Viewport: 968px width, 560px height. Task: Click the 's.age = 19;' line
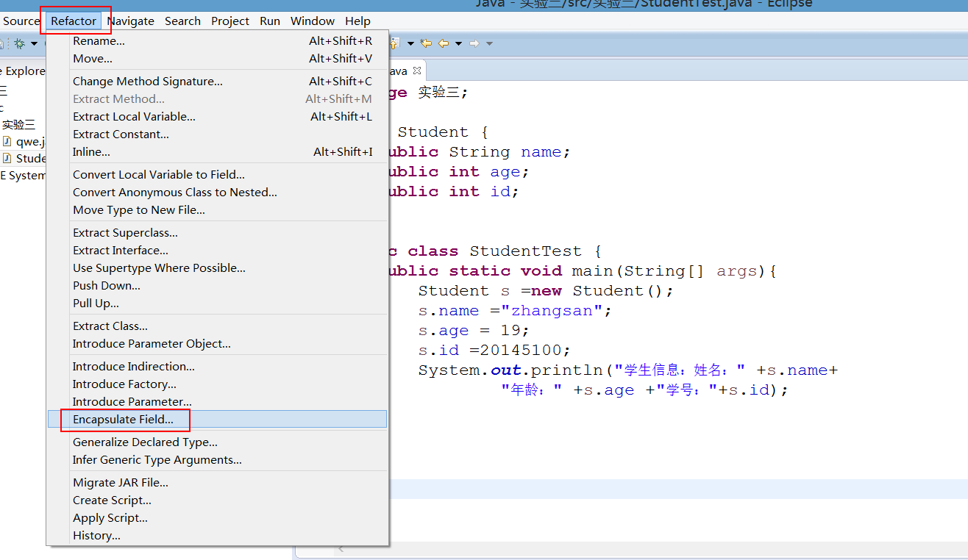[474, 331]
